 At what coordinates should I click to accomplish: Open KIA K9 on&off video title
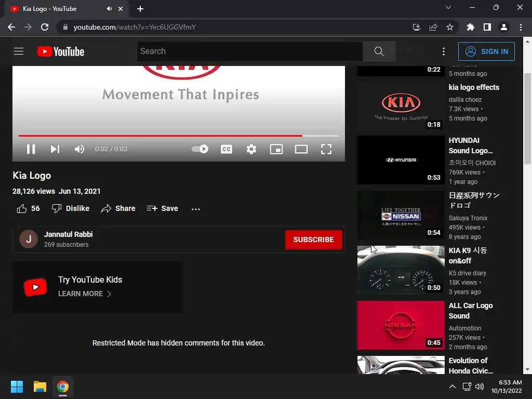(x=468, y=256)
